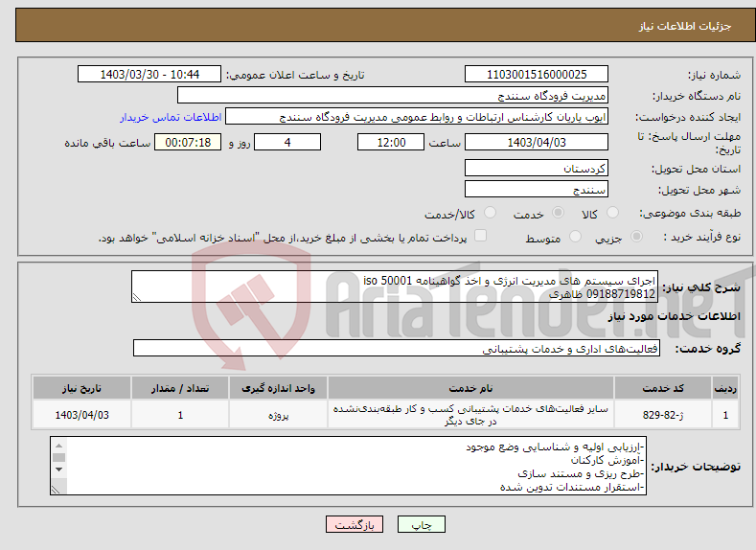Click the label ساعت باقی مانده
This screenshot has height=550, width=756.
107,143
